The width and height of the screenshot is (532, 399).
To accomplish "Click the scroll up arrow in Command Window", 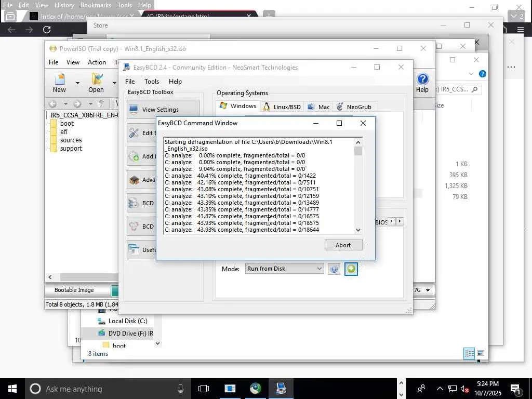I will pyautogui.click(x=358, y=142).
